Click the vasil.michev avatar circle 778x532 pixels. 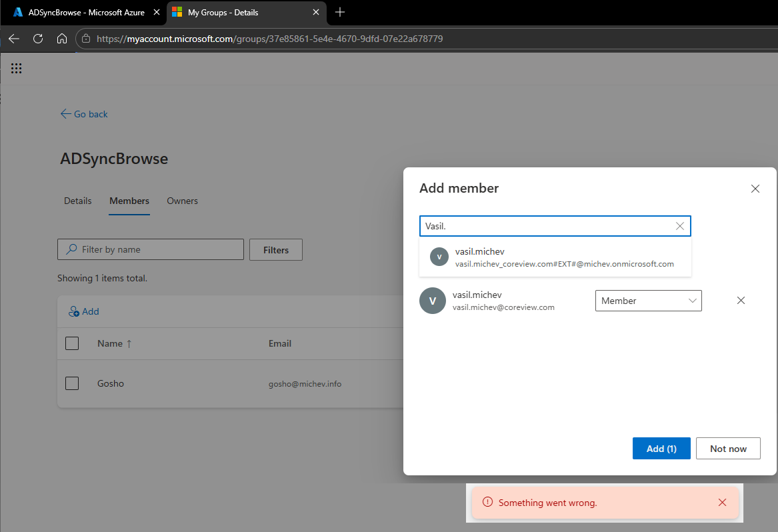(433, 301)
